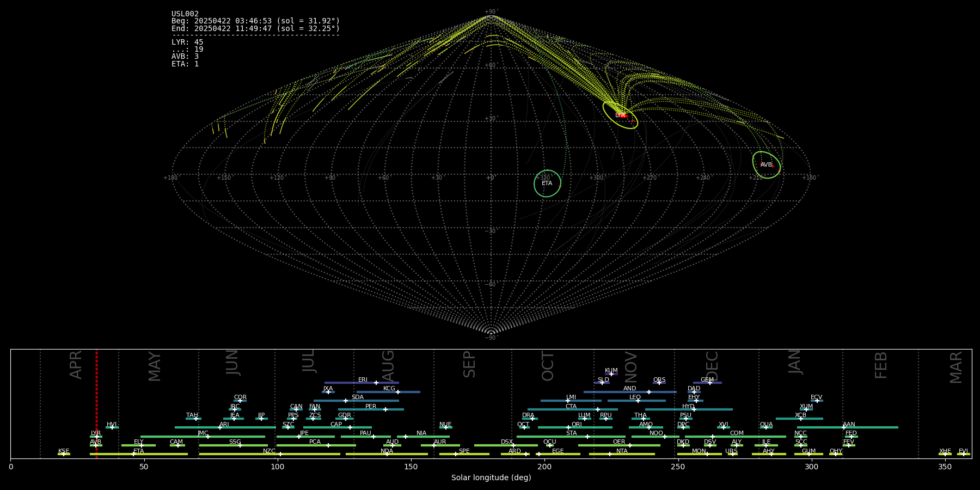Click the STA shower label in timeline
The width and height of the screenshot is (980, 490).
[571, 433]
